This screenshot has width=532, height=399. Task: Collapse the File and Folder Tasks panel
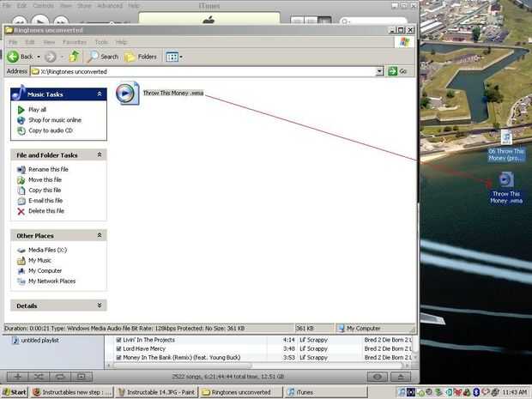point(100,154)
